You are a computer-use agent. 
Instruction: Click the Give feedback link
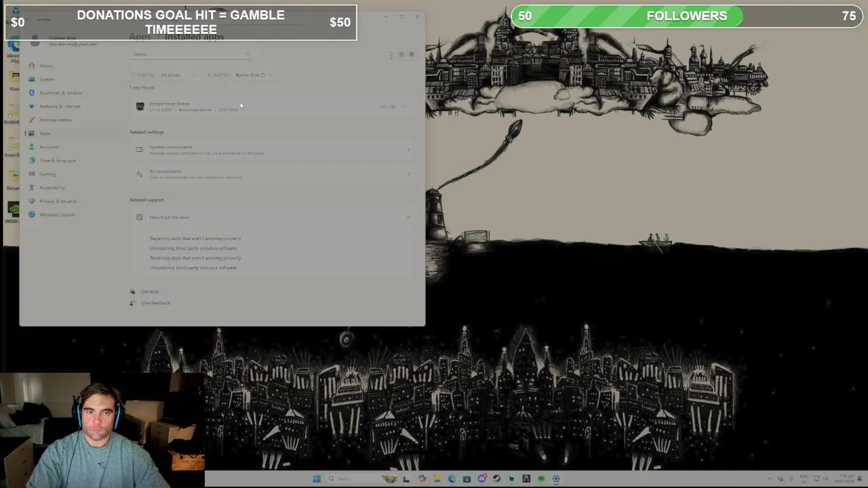pos(155,303)
